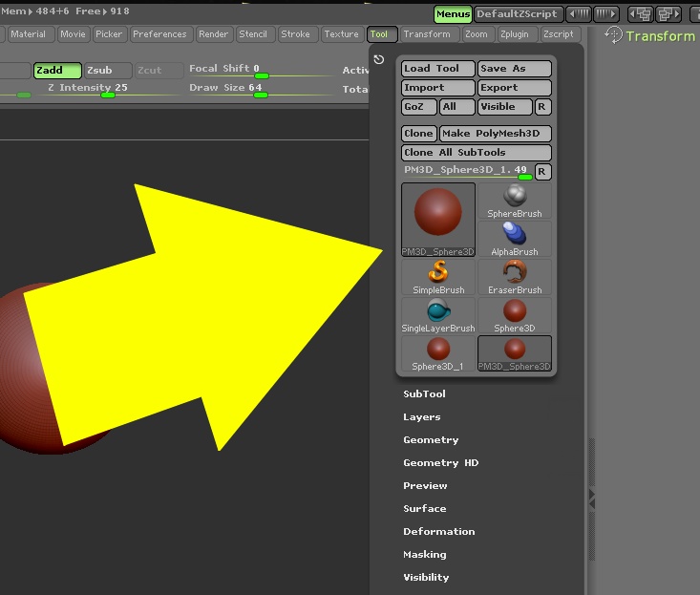The image size is (700, 595).
Task: Expand the Surface section
Action: click(425, 508)
